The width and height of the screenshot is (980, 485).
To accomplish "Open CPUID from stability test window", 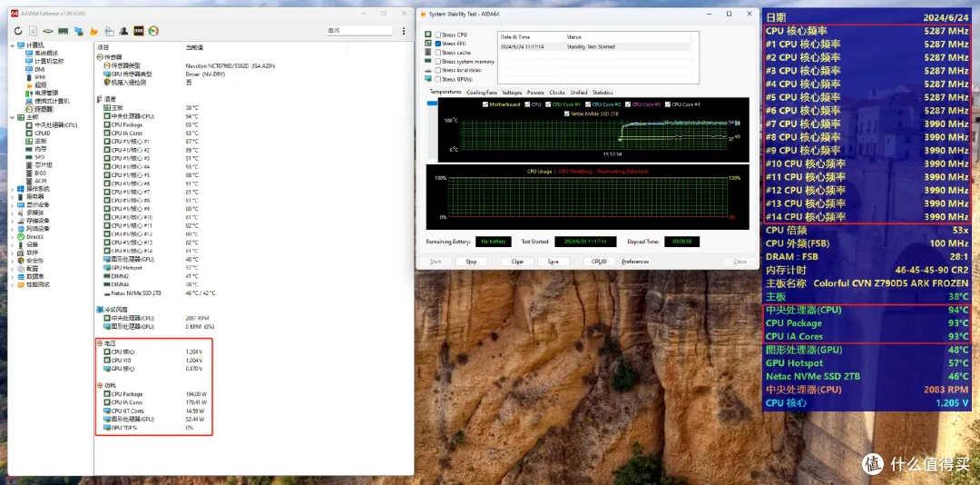I will [600, 262].
